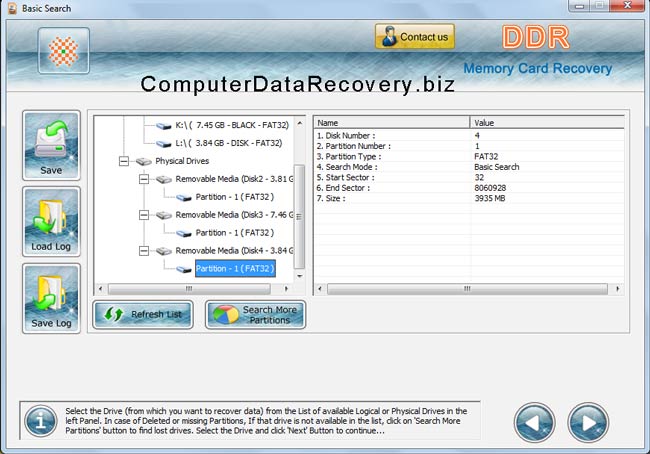Click the info icon beside instructions
The width and height of the screenshot is (650, 454).
pos(41,421)
